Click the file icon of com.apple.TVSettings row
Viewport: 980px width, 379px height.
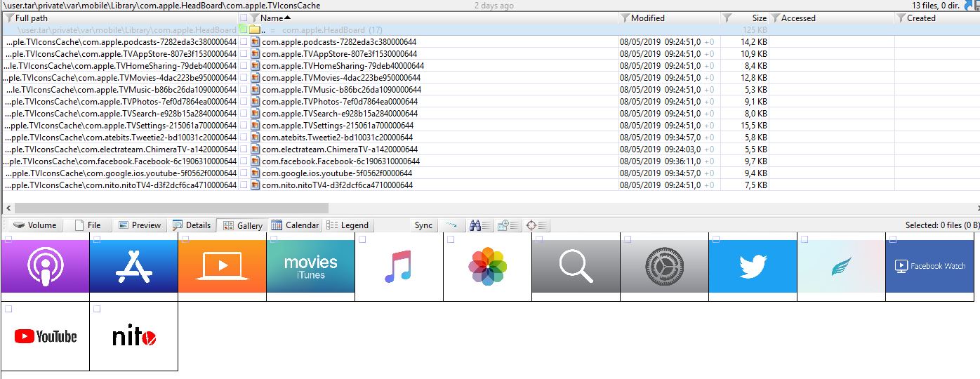[x=256, y=126]
